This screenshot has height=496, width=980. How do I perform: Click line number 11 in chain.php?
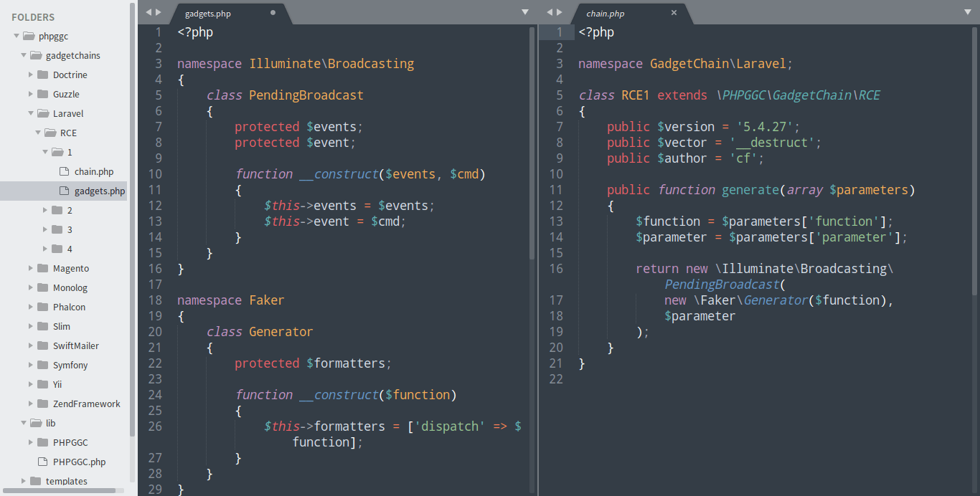(556, 190)
